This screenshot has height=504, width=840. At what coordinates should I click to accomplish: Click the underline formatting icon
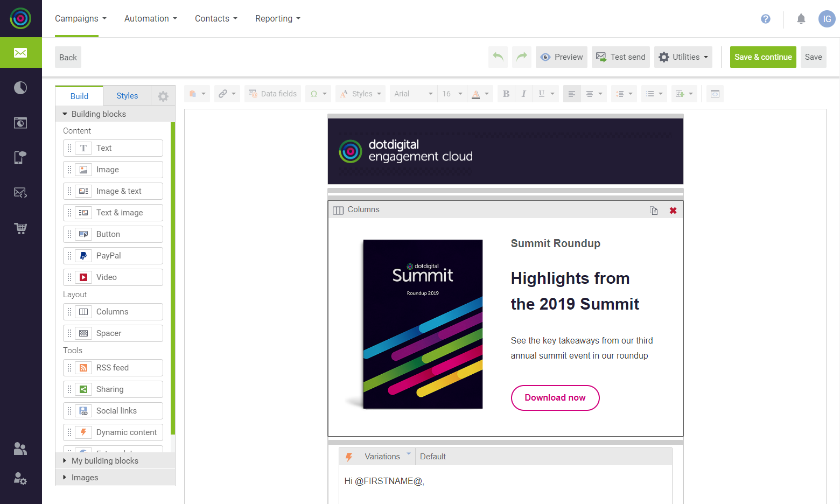[543, 93]
